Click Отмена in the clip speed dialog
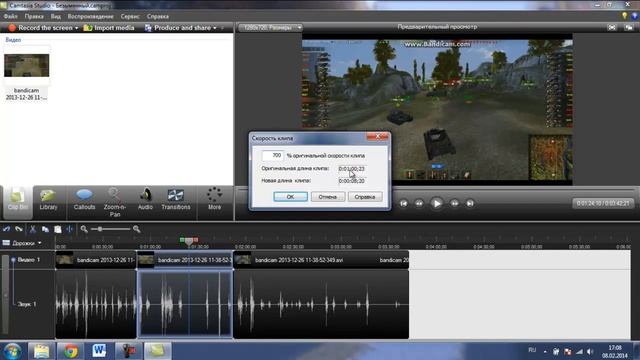 click(x=328, y=197)
